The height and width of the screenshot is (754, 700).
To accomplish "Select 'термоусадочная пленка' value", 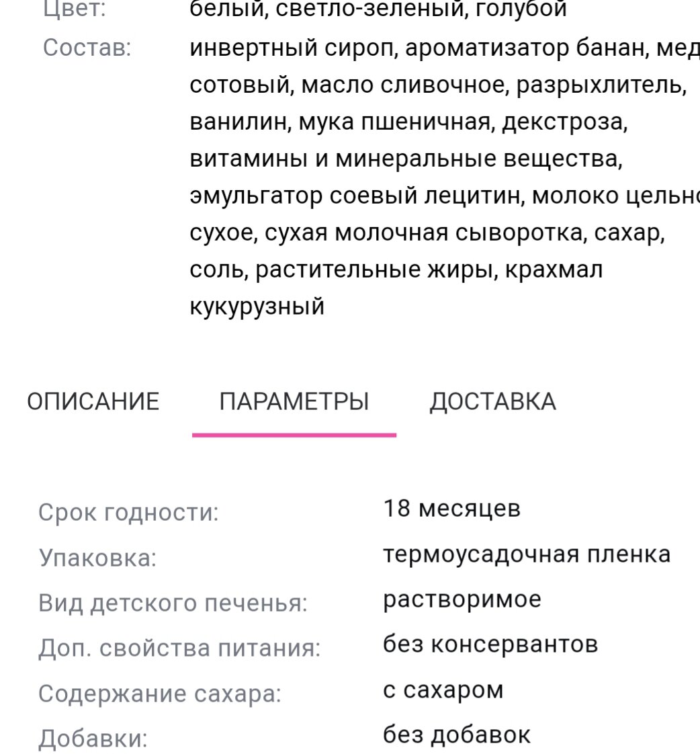I will pyautogui.click(x=527, y=553).
